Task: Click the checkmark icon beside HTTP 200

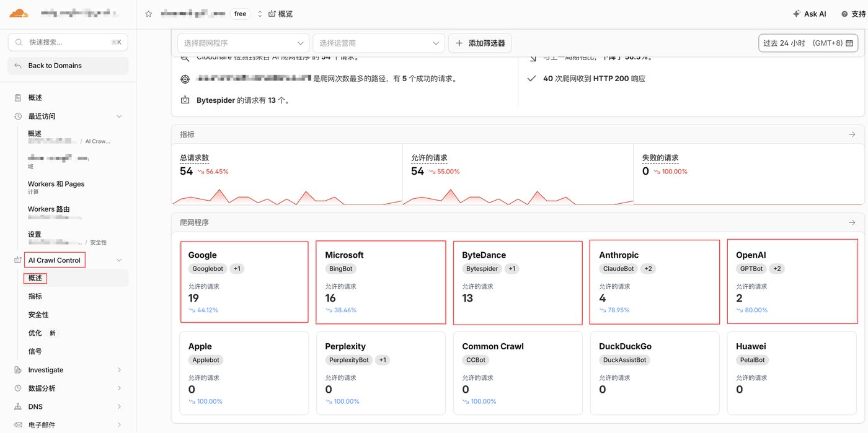Action: 531,79
